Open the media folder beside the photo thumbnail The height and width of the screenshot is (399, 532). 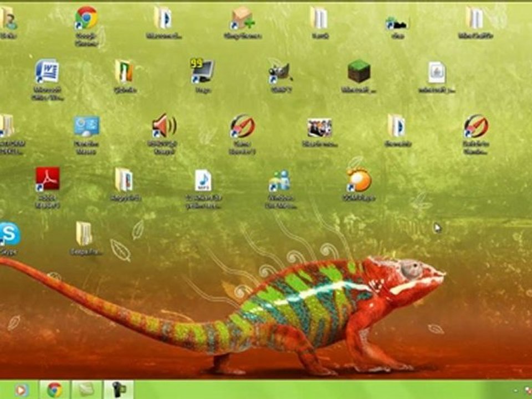click(x=397, y=126)
